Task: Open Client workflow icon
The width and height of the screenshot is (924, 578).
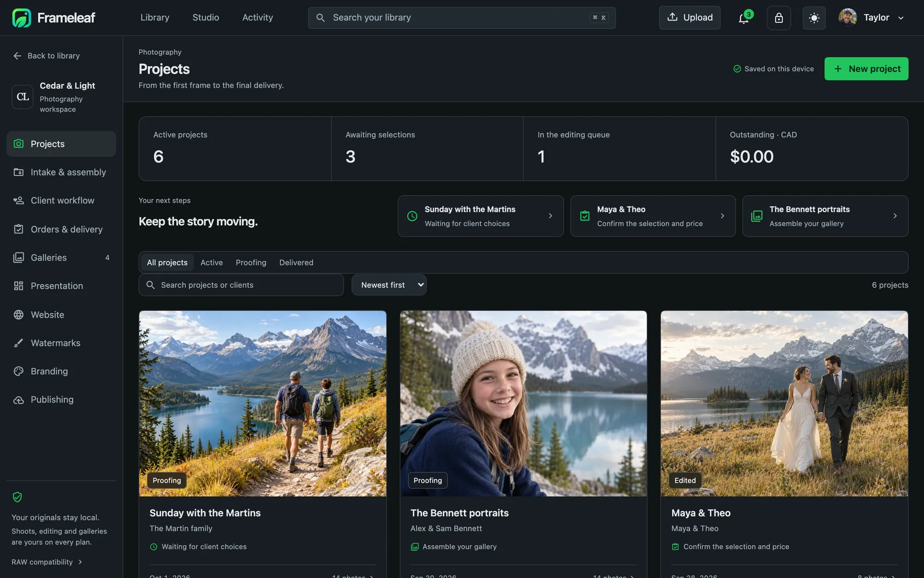Action: [18, 200]
